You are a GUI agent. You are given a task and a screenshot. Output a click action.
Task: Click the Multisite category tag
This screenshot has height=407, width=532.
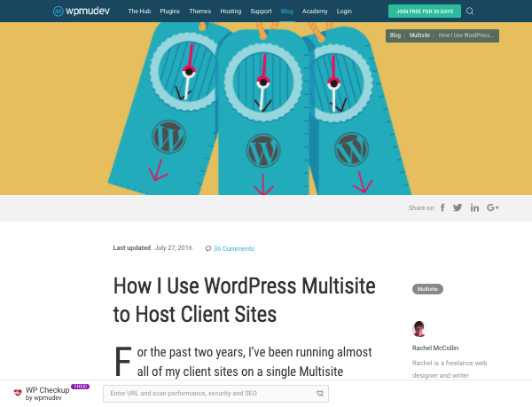(x=427, y=289)
